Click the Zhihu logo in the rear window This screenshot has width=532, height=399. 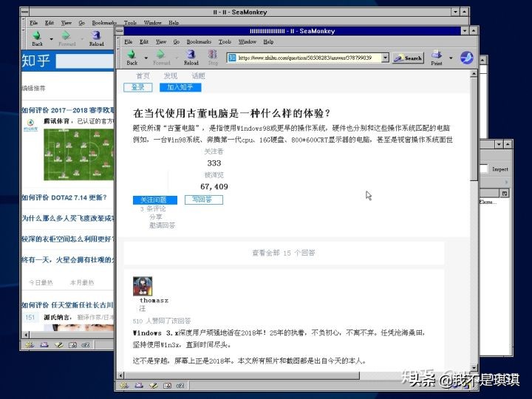point(36,61)
